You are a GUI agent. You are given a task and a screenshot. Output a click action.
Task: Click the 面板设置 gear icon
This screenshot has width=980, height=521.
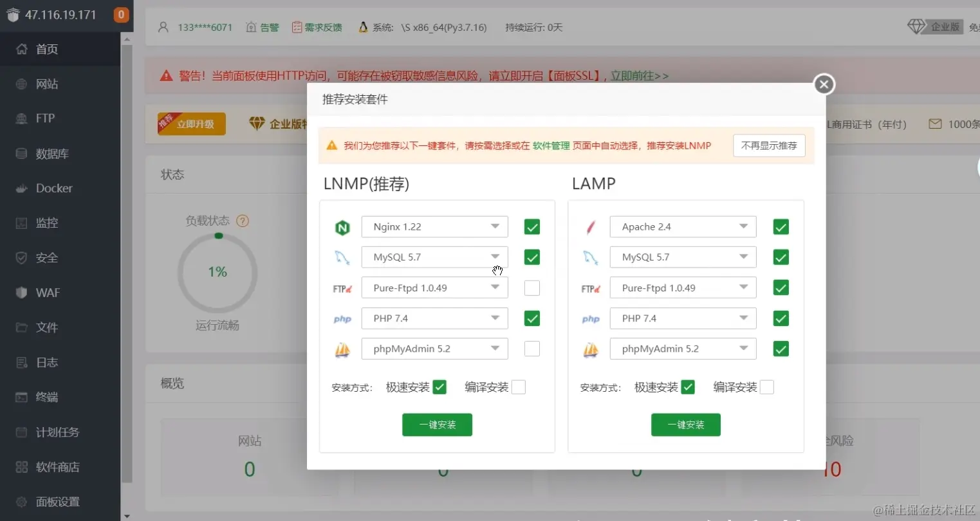pos(22,502)
